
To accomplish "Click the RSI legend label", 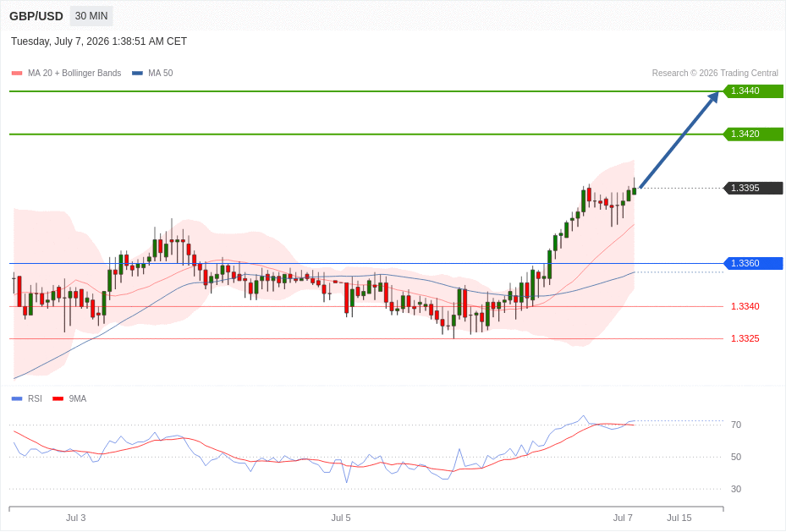I will (x=35, y=398).
